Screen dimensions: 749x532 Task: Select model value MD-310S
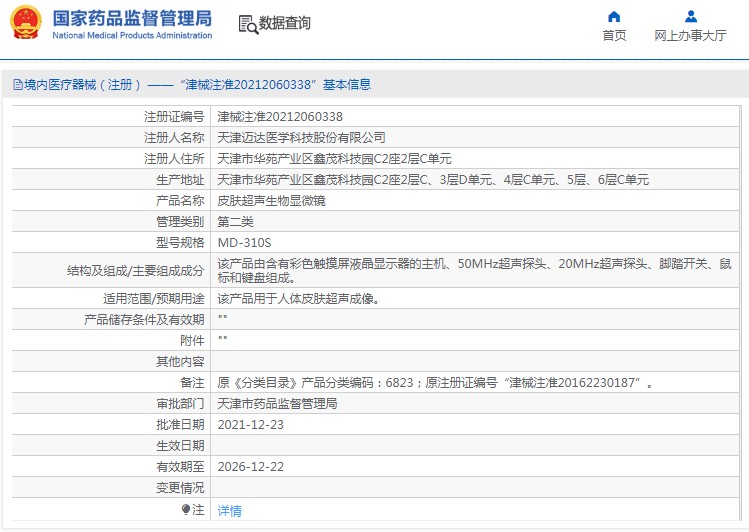pos(244,243)
